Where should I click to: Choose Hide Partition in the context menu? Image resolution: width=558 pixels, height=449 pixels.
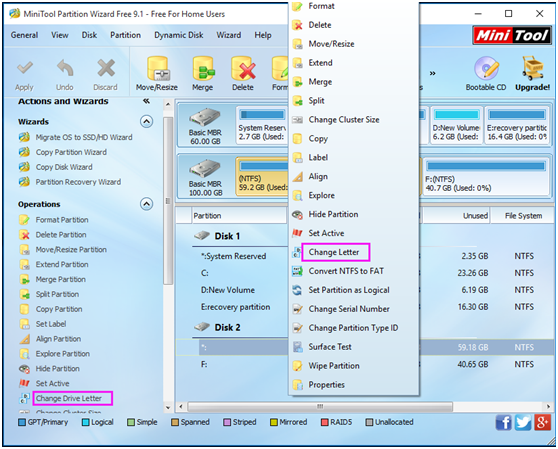click(333, 214)
